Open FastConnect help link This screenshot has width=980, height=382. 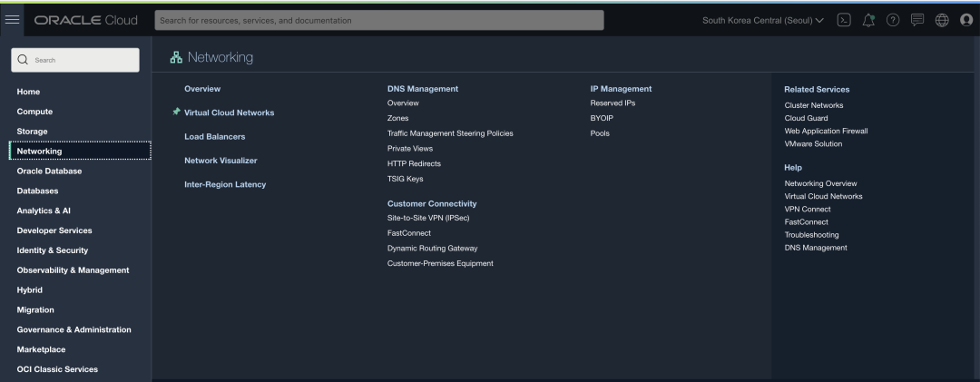(x=807, y=222)
